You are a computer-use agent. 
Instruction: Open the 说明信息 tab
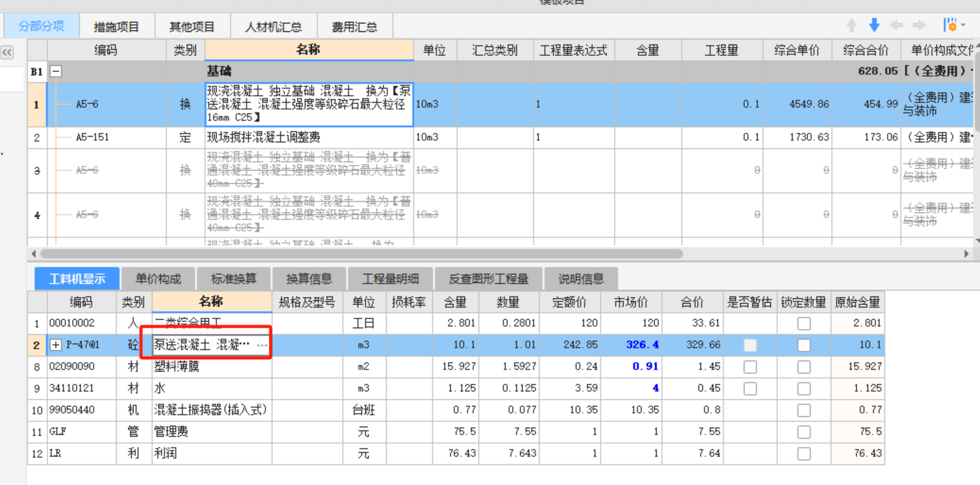(x=581, y=279)
